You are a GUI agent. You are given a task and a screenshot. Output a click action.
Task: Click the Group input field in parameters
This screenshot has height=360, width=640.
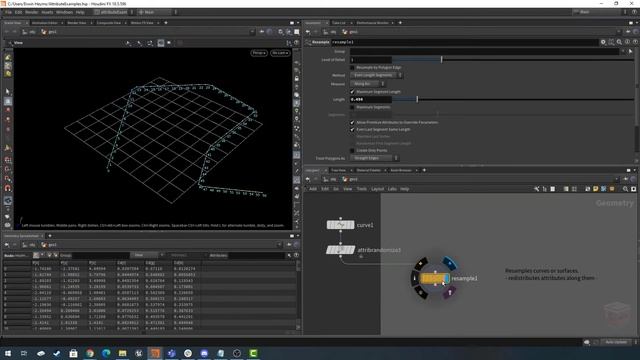pyautogui.click(x=484, y=51)
